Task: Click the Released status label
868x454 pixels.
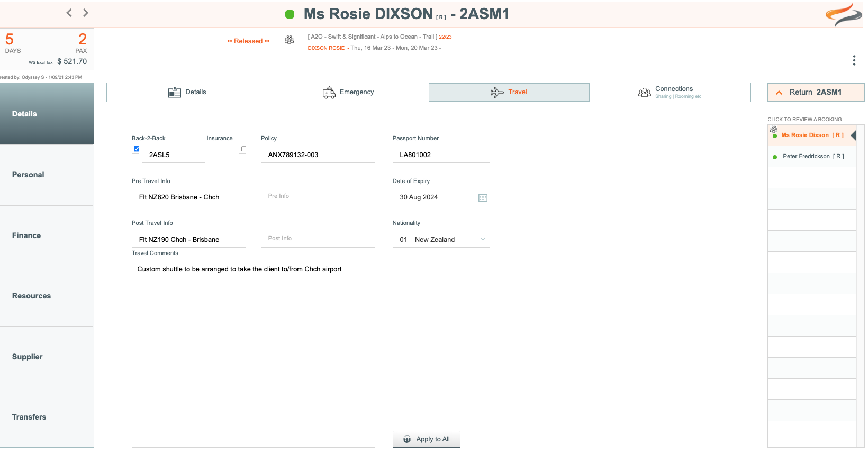Action: [x=248, y=41]
